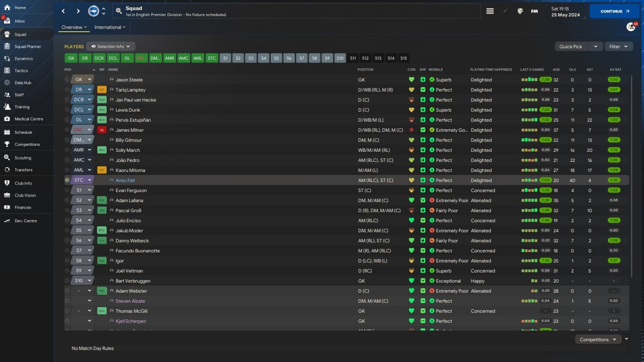
Task: Click the Squad Planner icon in sidebar
Action: click(x=7, y=46)
